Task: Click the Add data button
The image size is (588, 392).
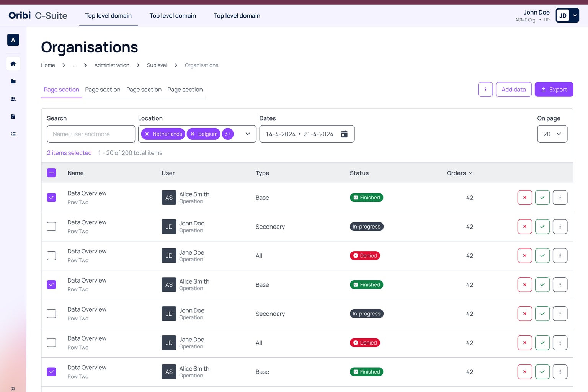Action: tap(513, 90)
